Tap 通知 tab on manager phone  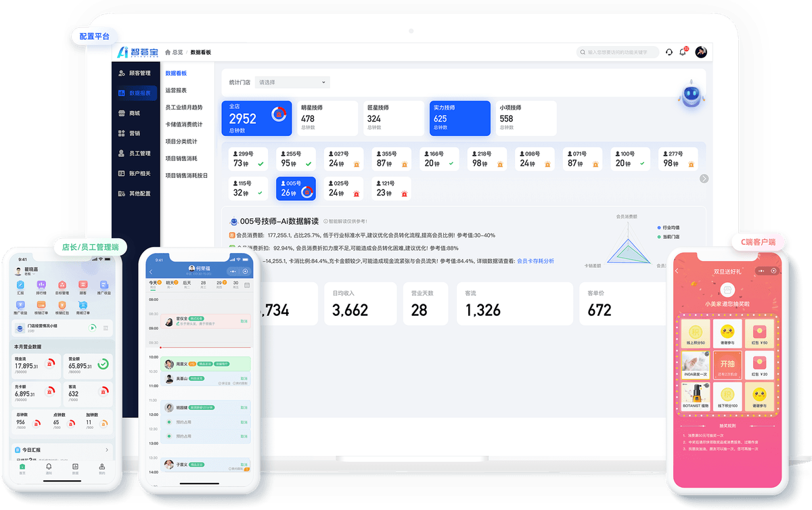point(49,468)
